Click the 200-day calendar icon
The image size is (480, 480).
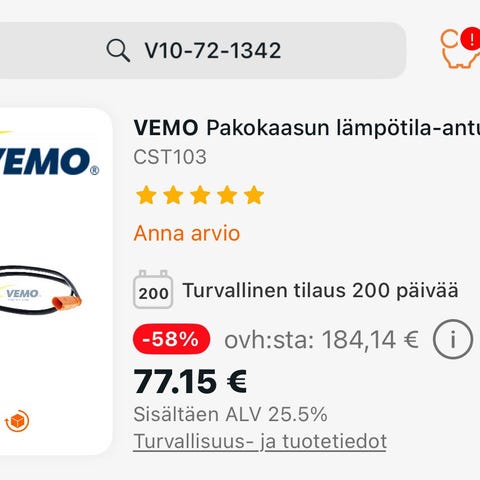[153, 289]
